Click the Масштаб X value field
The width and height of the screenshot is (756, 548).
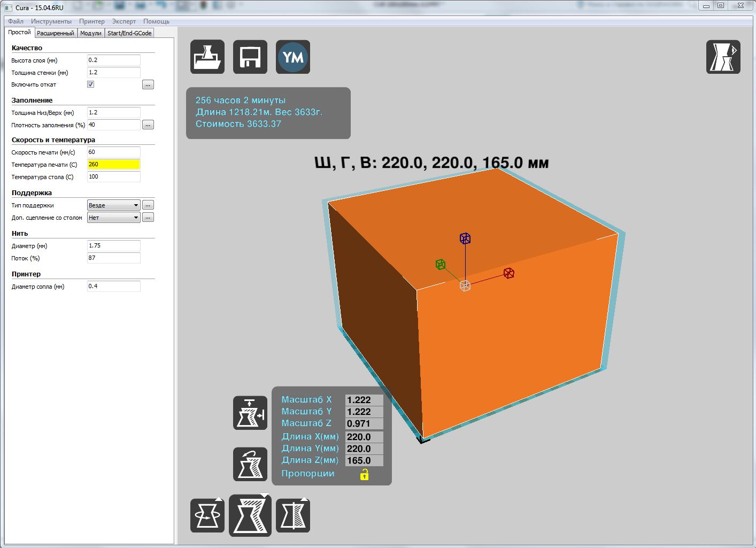[364, 400]
